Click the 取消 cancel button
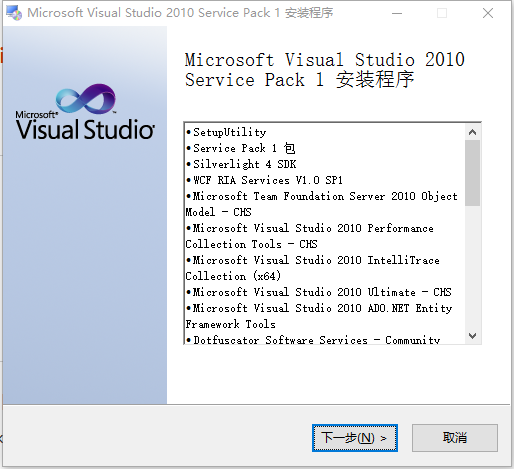Viewport: 514px width, 469px height. 455,438
